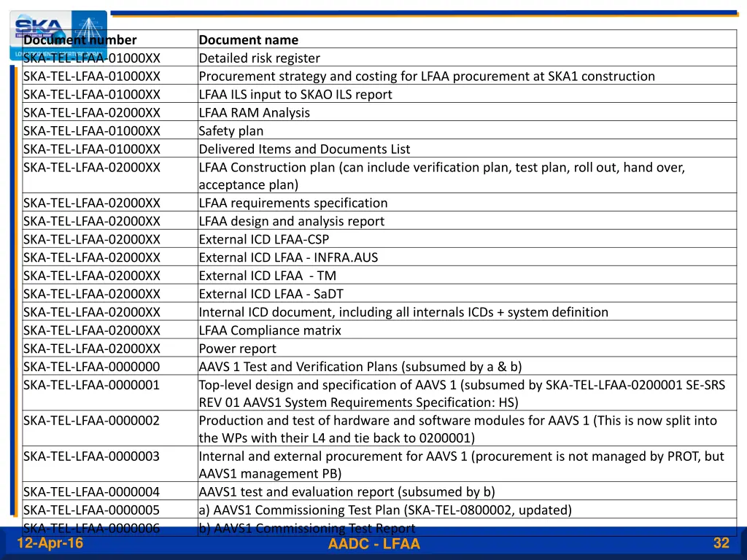The height and width of the screenshot is (560, 747).
Task: Select the 'LFAA RAM Analysis' row name
Action: click(x=254, y=113)
